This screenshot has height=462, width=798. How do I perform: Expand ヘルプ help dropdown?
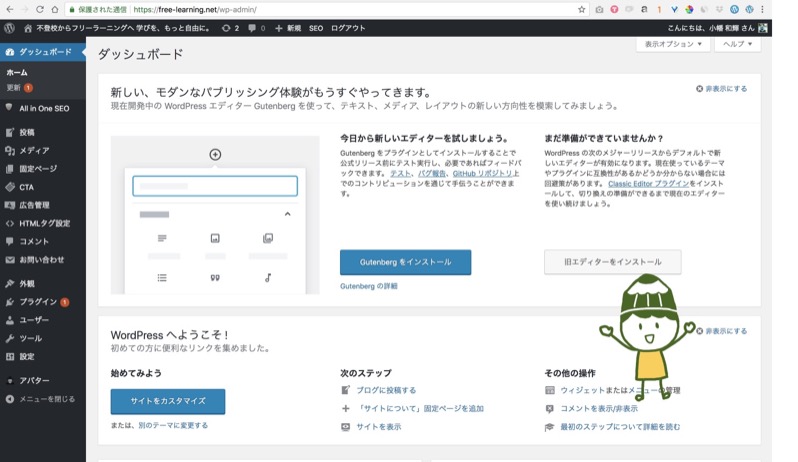(737, 44)
